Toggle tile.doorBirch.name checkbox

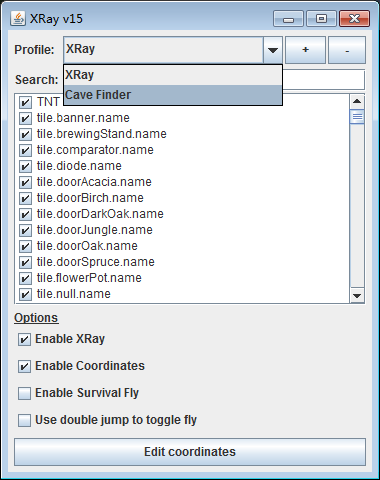(25, 198)
